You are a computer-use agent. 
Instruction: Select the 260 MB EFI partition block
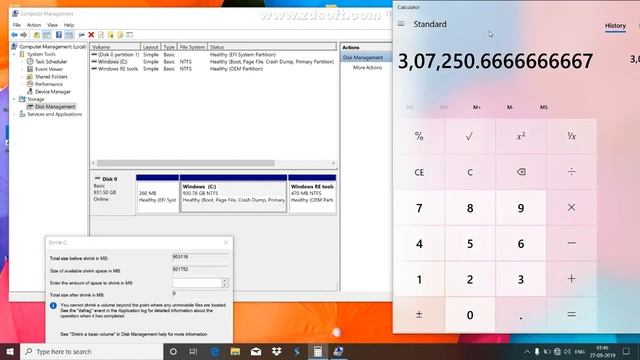[x=158, y=193]
